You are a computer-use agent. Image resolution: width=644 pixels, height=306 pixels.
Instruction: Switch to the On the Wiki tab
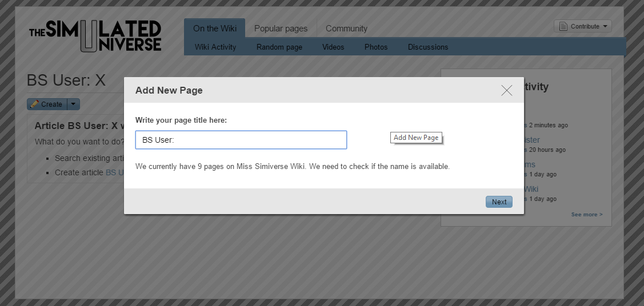coord(214,29)
